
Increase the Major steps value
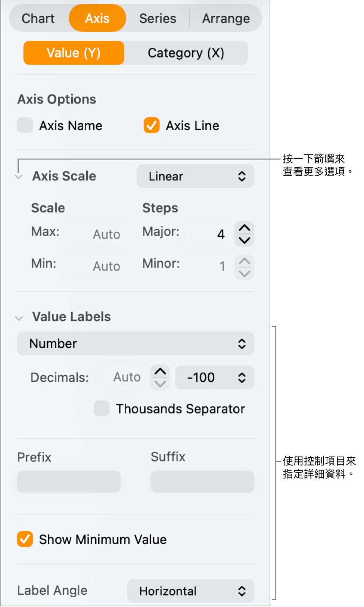tap(245, 228)
